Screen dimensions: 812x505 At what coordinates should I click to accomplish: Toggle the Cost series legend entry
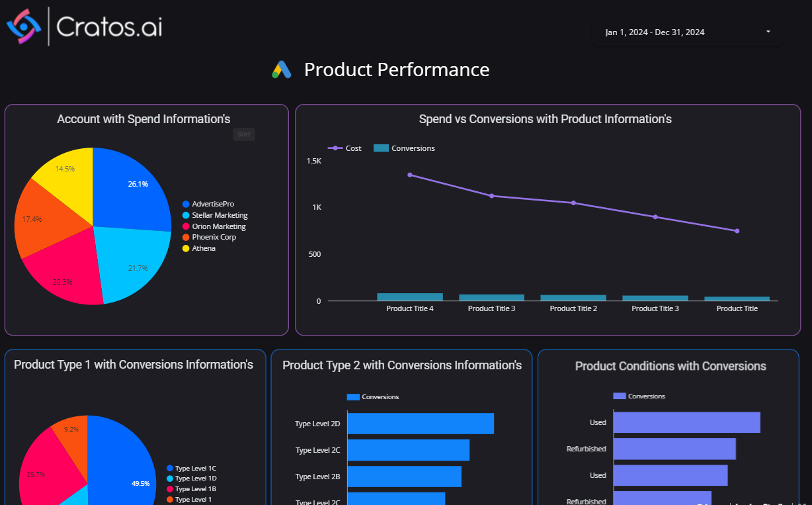[x=345, y=148]
